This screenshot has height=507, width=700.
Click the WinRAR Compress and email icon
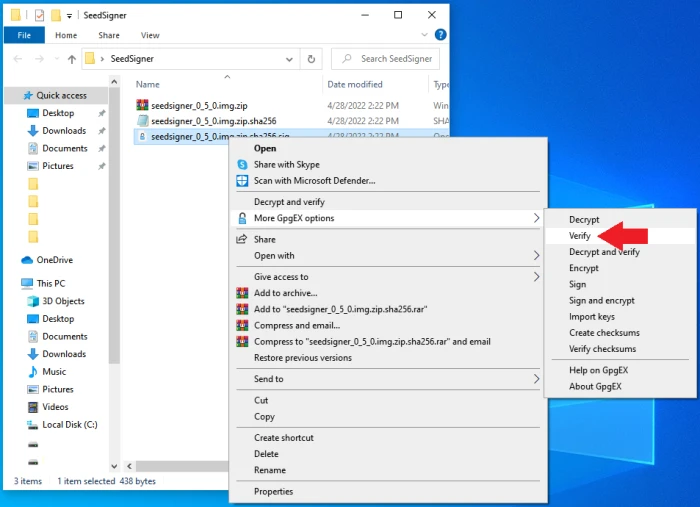click(x=241, y=325)
